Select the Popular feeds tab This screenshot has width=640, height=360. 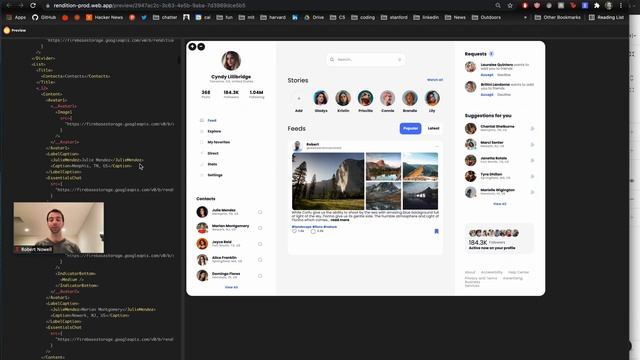(x=410, y=128)
